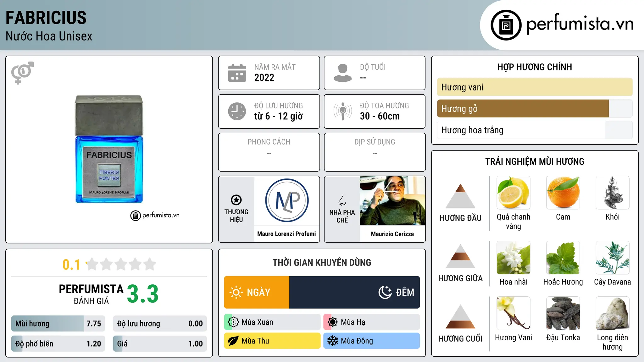This screenshot has height=362, width=644.
Task: Click the Phong cách label
Action: coord(269,142)
